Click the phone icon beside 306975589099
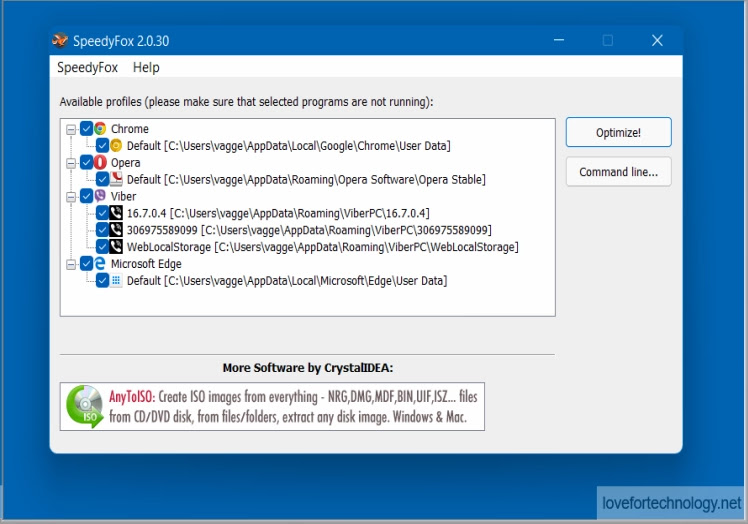This screenshot has height=524, width=748. [116, 230]
